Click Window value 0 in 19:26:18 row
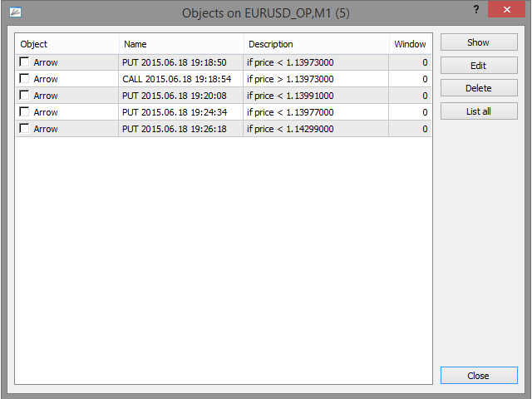This screenshot has width=532, height=399. coord(425,129)
